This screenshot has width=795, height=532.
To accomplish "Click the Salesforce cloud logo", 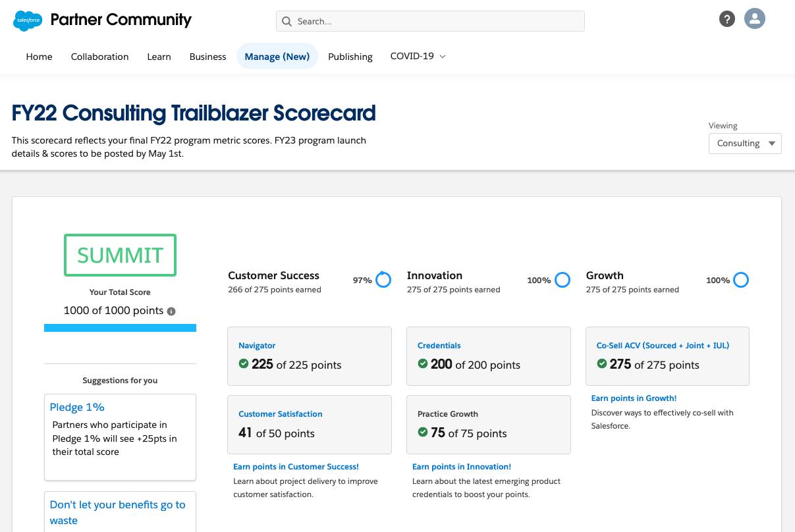I will coord(28,20).
